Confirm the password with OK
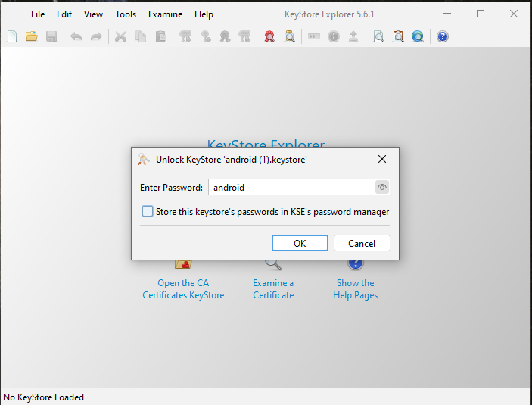532x405 pixels. click(300, 243)
